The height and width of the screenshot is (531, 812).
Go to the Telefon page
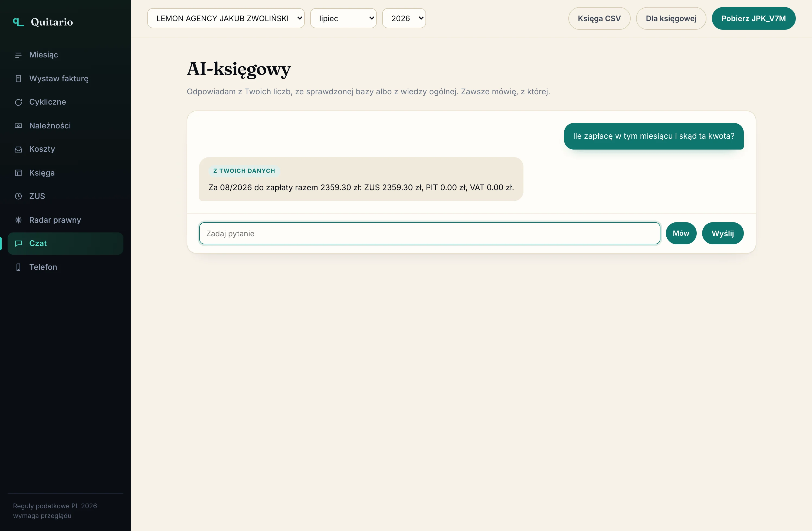point(65,267)
